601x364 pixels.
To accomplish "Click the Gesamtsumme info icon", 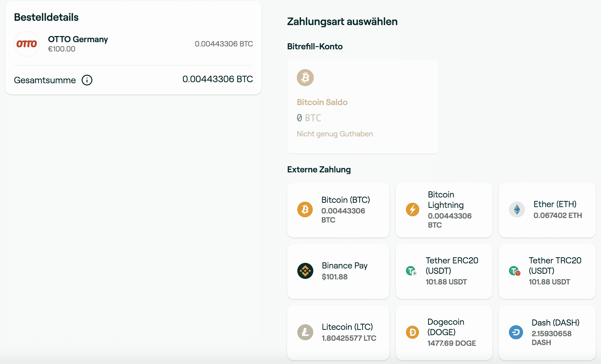I will 87,80.
